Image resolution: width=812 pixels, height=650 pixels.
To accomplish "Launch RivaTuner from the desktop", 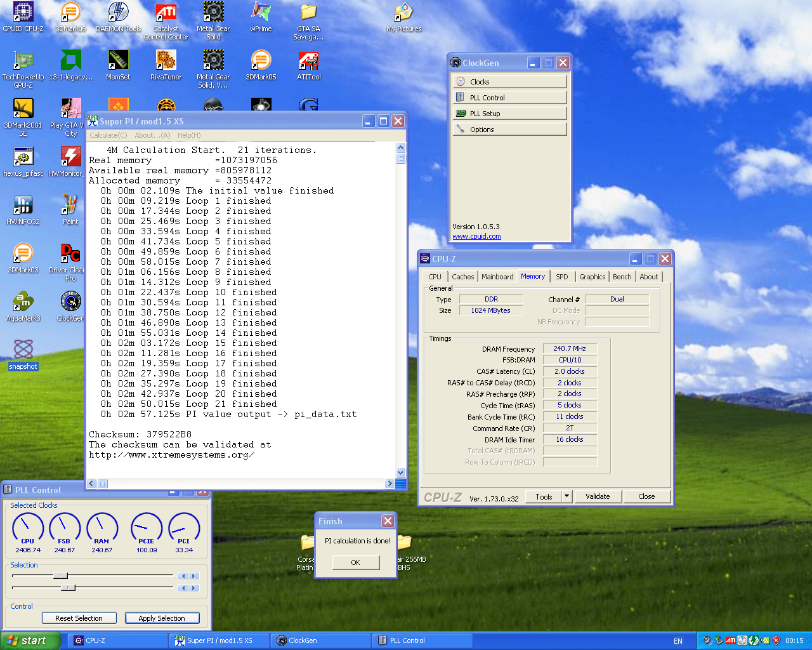I will [x=166, y=65].
